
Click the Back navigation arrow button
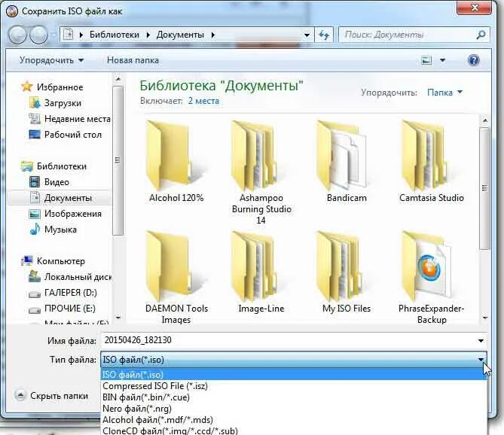click(17, 35)
